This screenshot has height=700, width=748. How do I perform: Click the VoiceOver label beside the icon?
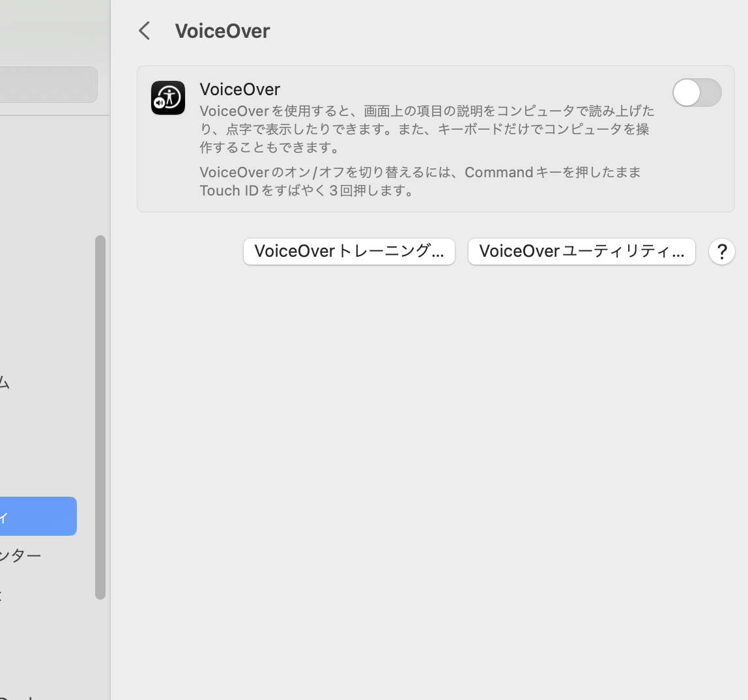coord(240,89)
